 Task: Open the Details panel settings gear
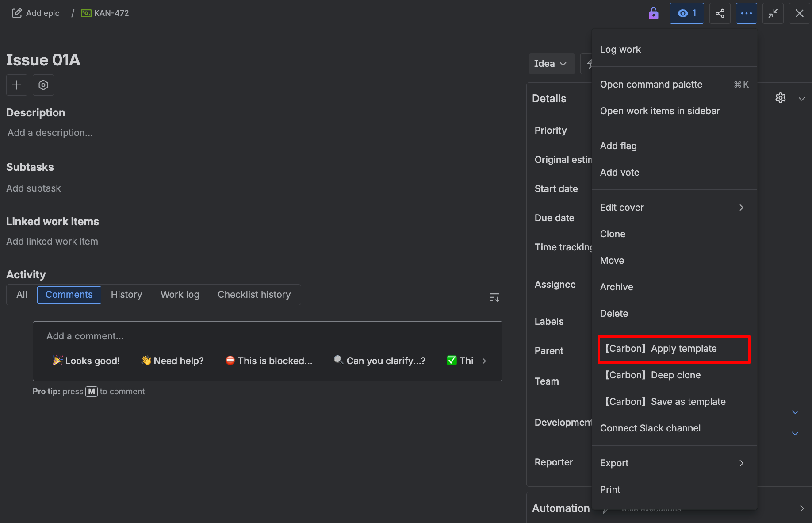(780, 98)
